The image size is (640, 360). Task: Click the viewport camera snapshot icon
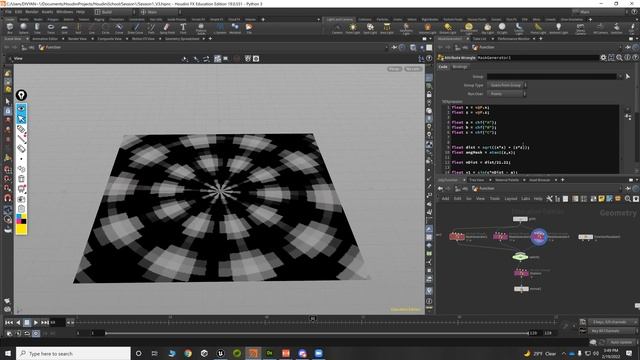pyautogui.click(x=256, y=59)
